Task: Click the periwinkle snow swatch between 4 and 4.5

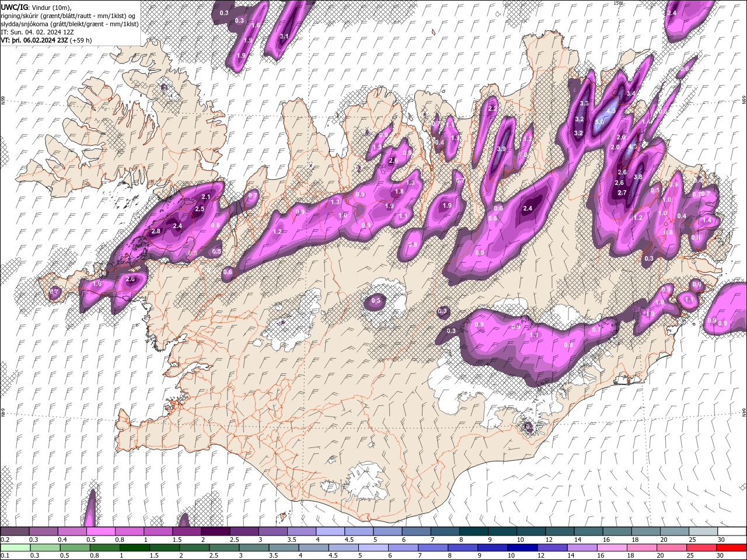Action: click(330, 531)
